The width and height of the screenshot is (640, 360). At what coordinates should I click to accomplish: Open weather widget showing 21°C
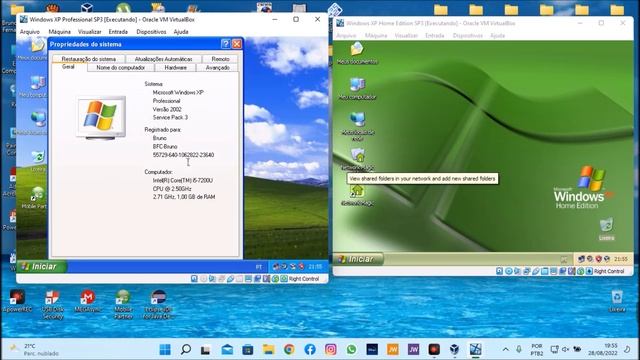tap(34, 350)
